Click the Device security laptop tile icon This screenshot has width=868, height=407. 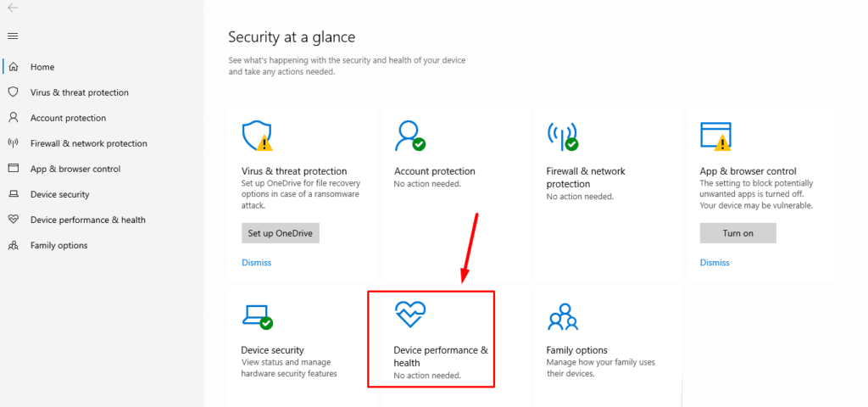pyautogui.click(x=258, y=316)
